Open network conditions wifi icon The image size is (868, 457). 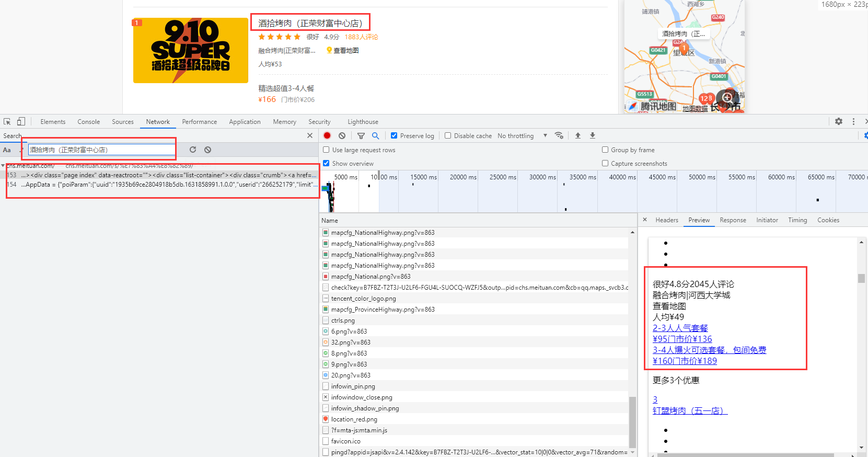pos(559,135)
